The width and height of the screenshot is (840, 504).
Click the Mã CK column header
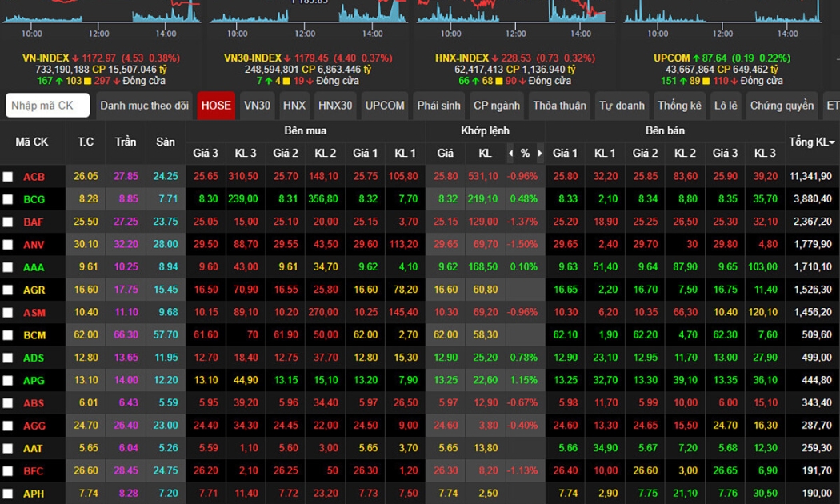32,142
